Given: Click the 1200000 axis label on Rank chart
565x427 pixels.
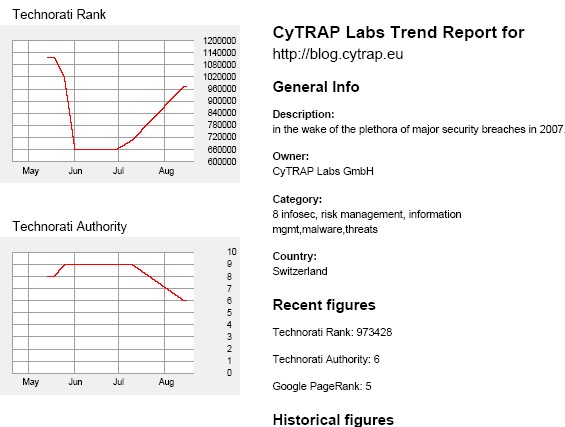Looking at the screenshot, I should click(x=219, y=41).
